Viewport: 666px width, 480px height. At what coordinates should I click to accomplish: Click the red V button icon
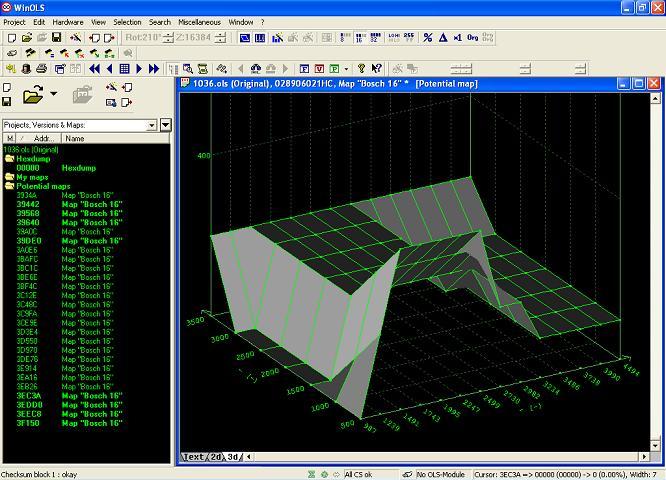pos(319,68)
